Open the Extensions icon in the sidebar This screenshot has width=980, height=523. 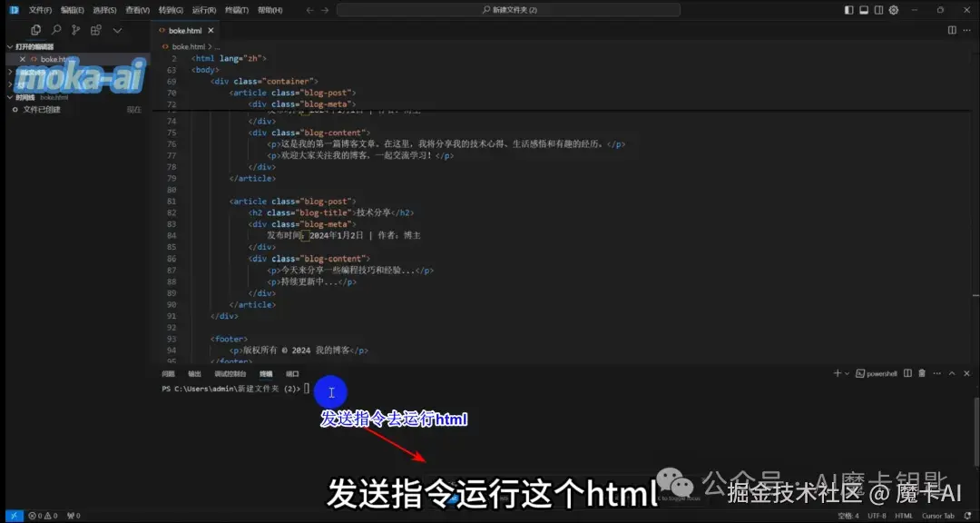tap(94, 29)
